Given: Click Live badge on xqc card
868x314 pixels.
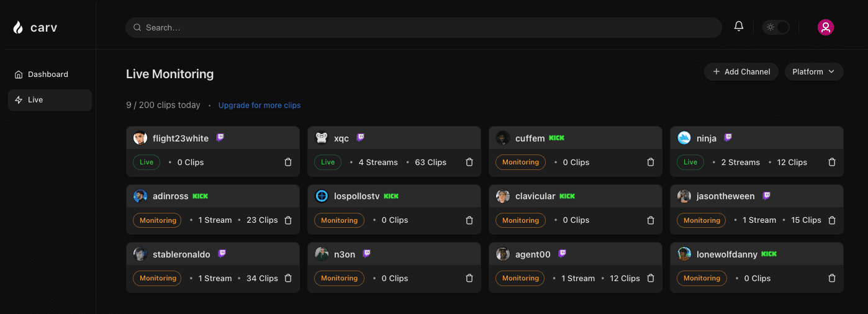Looking at the screenshot, I should [x=328, y=162].
